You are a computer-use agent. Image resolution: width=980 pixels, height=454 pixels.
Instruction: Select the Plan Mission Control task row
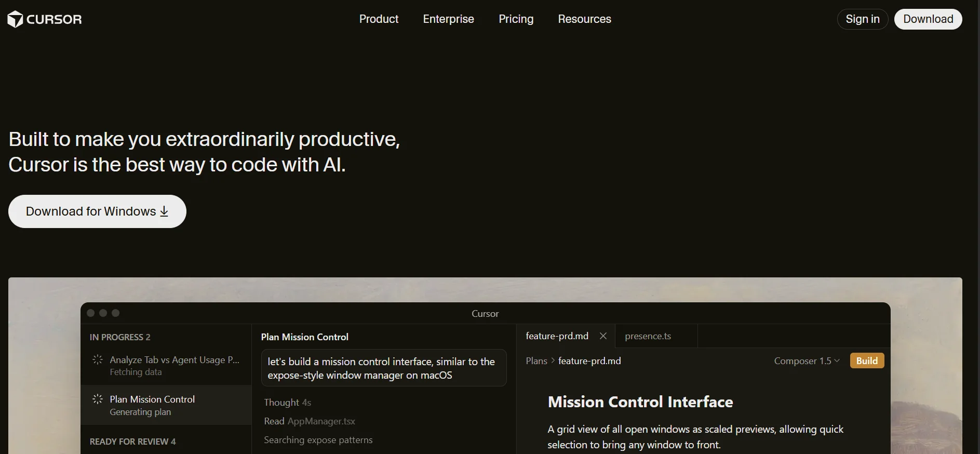click(166, 405)
